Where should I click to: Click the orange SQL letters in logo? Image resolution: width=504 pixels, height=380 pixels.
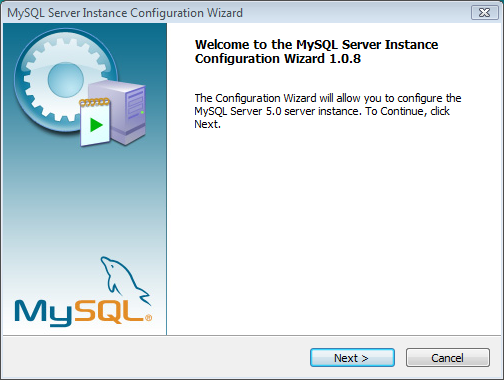(109, 312)
